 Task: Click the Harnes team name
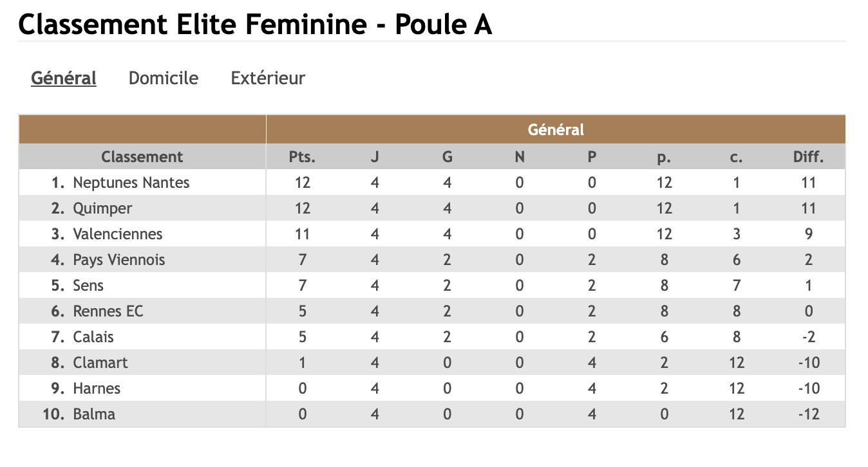97,389
